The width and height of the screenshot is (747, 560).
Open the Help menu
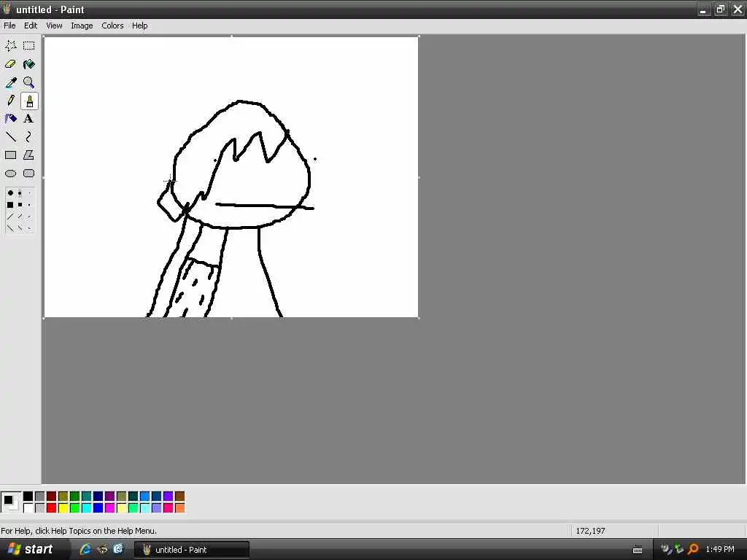139,26
